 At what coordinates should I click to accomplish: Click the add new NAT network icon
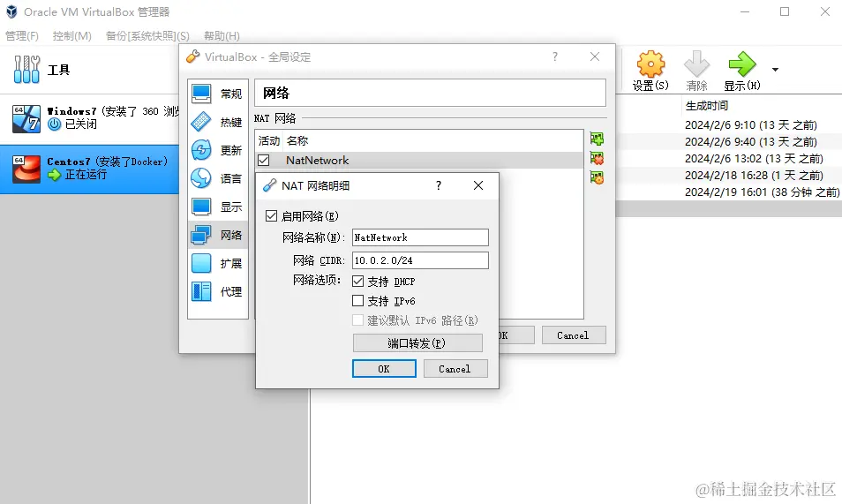tap(597, 139)
